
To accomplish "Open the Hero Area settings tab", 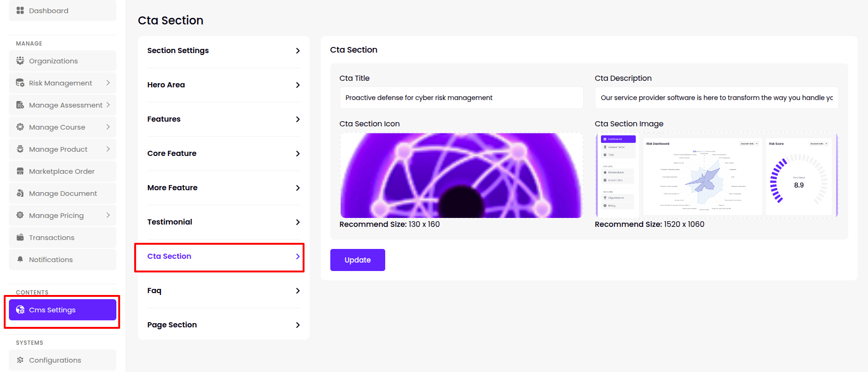I will (223, 85).
